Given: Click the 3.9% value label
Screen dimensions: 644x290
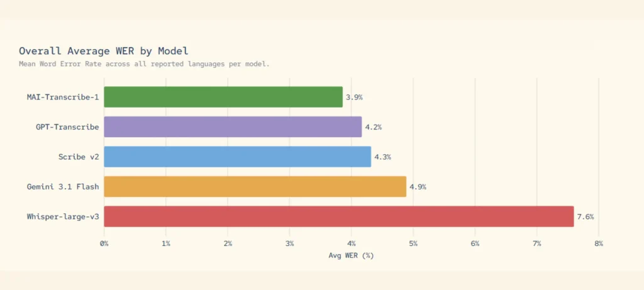Looking at the screenshot, I should 354,98.
